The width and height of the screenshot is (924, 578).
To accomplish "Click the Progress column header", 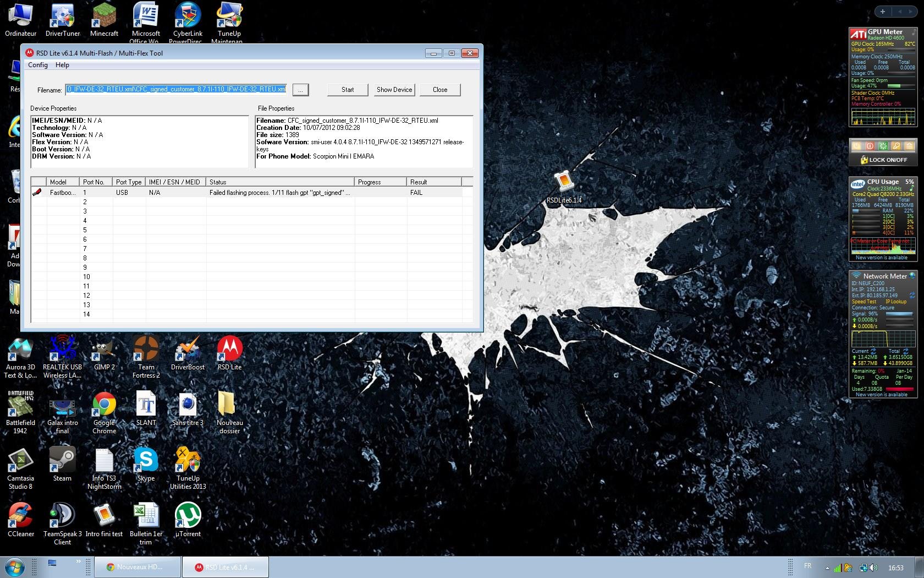I will [381, 182].
